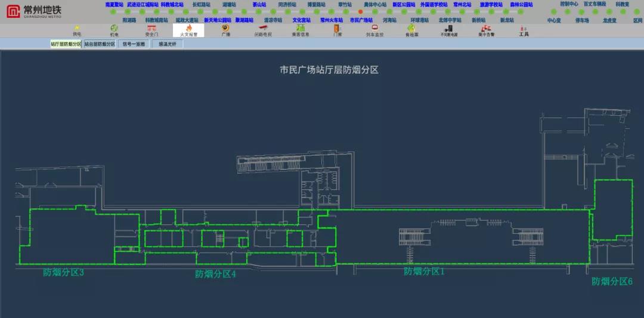Screen dimensions: 644x318
Task: Go to station 环球港站
Action: coord(419,20)
